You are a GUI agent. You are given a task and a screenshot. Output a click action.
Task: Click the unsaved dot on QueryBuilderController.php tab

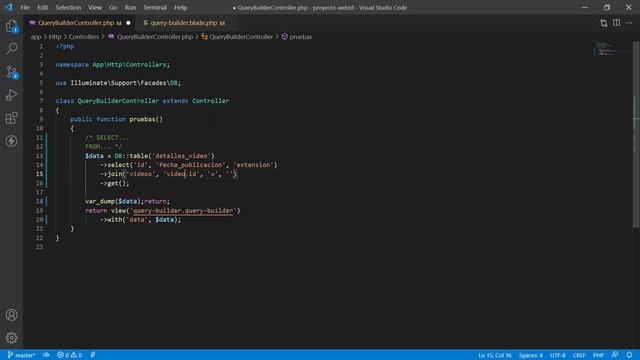[x=128, y=23]
